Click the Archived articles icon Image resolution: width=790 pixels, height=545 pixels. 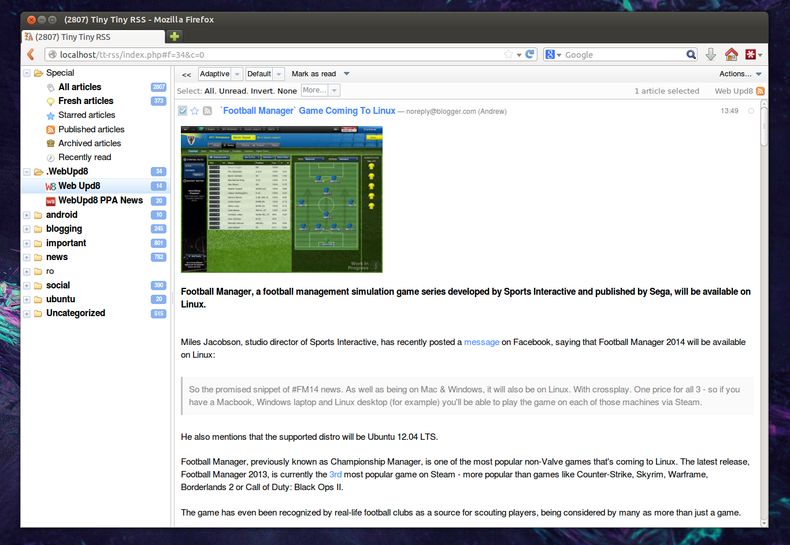[x=50, y=144]
